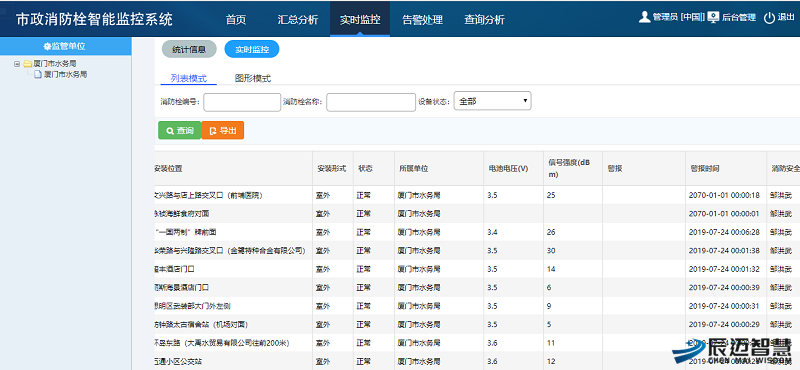Click the gray 统计信息 button
800x370 pixels.
click(189, 50)
